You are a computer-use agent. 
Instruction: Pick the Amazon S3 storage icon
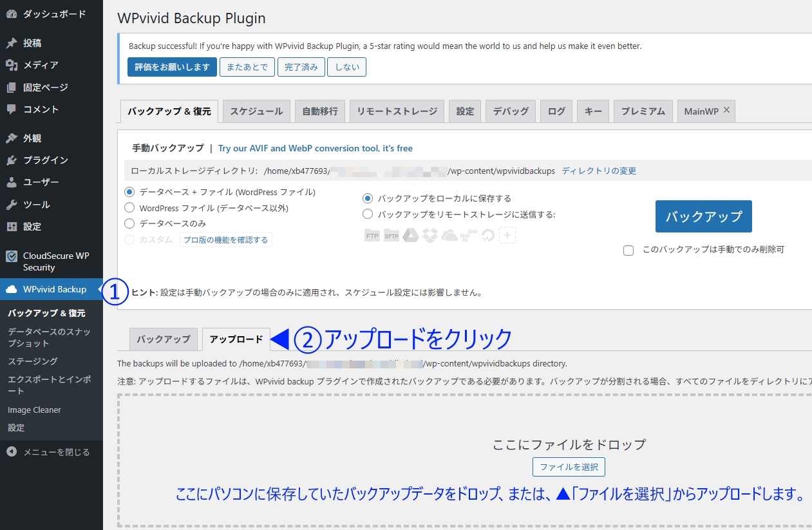469,236
